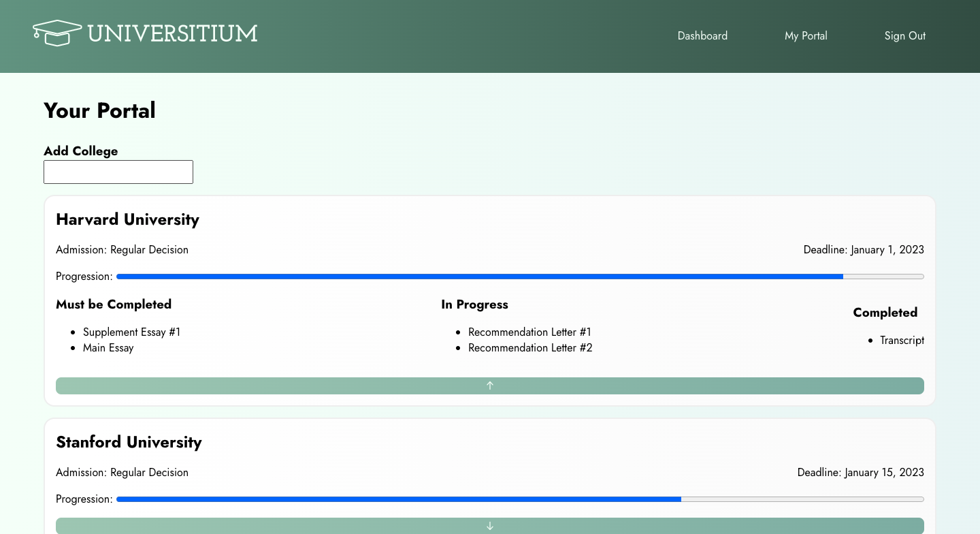Viewport: 980px width, 534px height.
Task: Focus the Add College input field
Action: click(118, 172)
